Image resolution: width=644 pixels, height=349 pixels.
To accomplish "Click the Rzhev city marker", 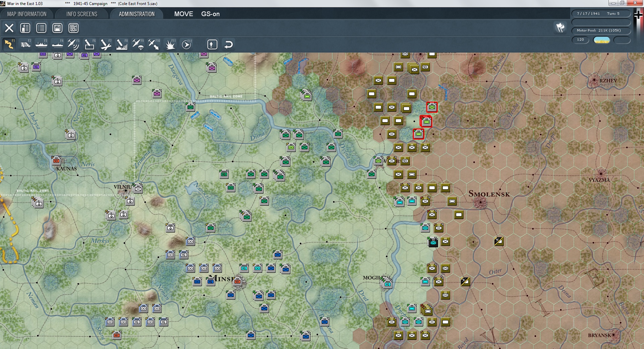I will (594, 80).
